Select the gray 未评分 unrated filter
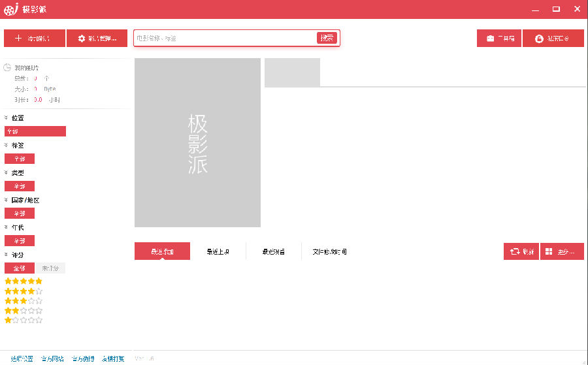Screen dimensions: 588x365 (50, 268)
